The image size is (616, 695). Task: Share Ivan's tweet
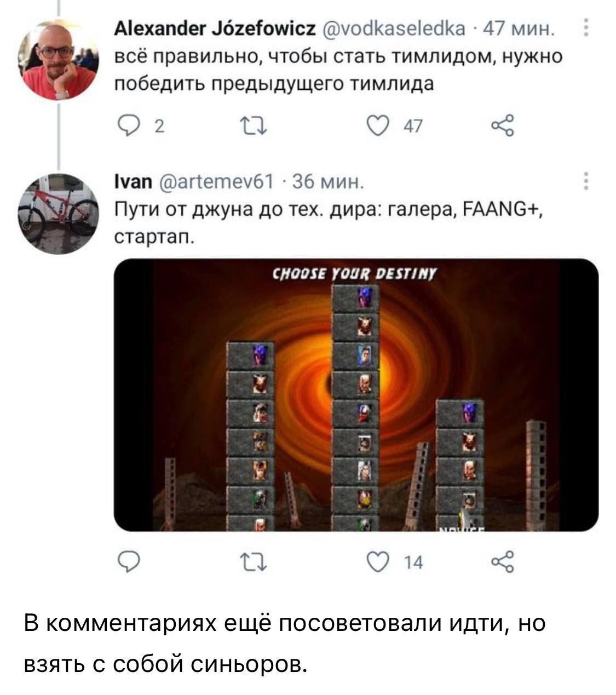point(504,562)
